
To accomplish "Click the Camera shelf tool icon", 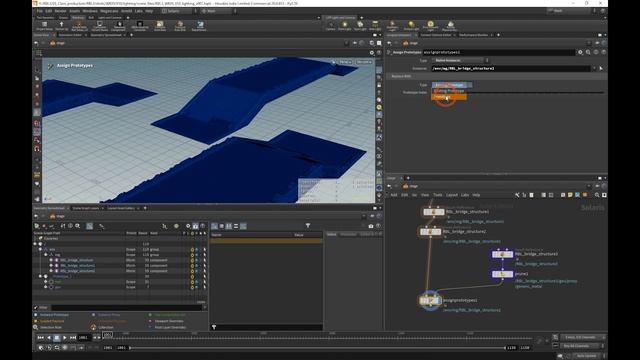I will pyautogui.click(x=331, y=25).
